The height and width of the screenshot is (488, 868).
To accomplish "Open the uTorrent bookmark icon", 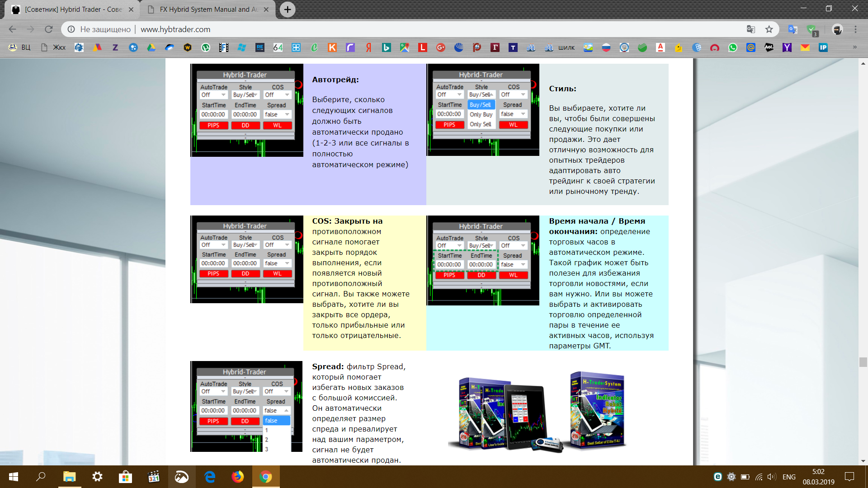I will [x=206, y=47].
